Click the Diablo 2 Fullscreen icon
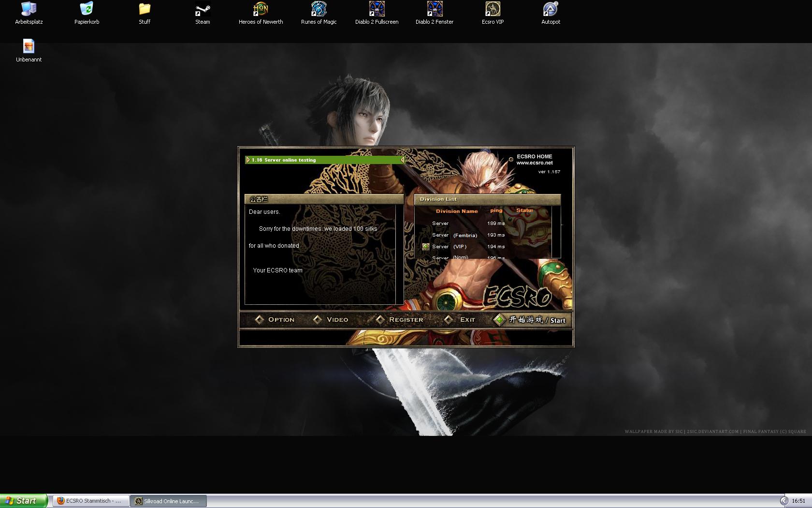Screen dimensions: 812x508 coord(377,9)
